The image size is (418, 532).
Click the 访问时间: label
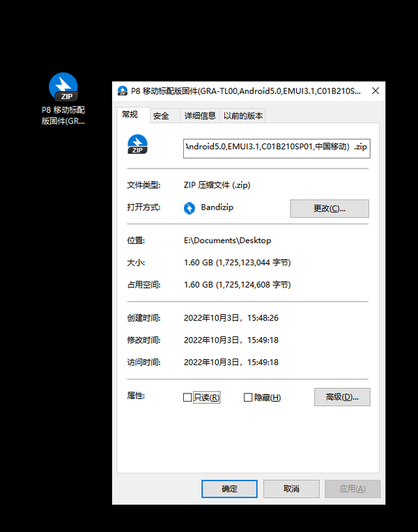(144, 362)
